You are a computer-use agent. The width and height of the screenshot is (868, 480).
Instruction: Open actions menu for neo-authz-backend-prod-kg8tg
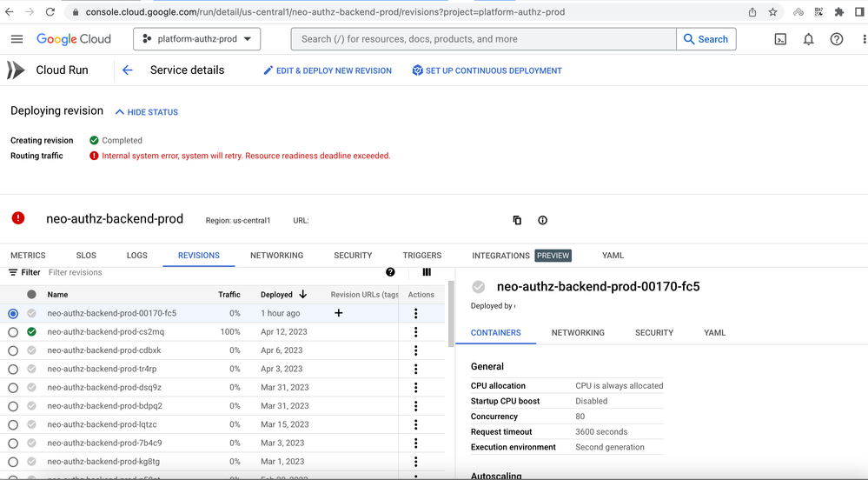point(415,462)
